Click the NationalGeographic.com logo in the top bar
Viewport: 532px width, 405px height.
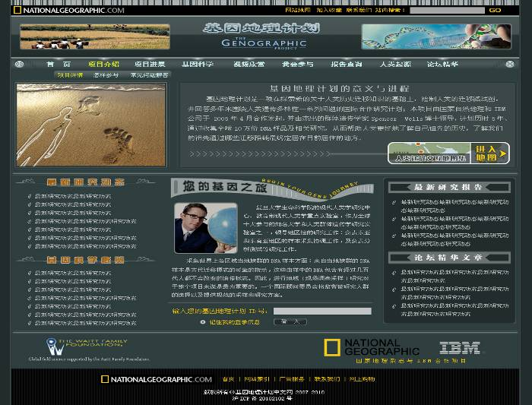click(69, 10)
